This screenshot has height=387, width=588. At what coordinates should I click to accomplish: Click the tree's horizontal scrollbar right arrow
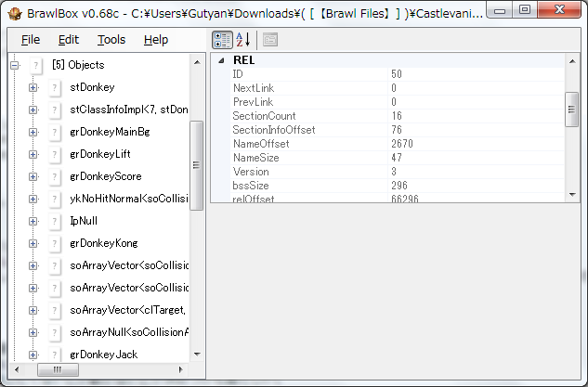click(181, 369)
